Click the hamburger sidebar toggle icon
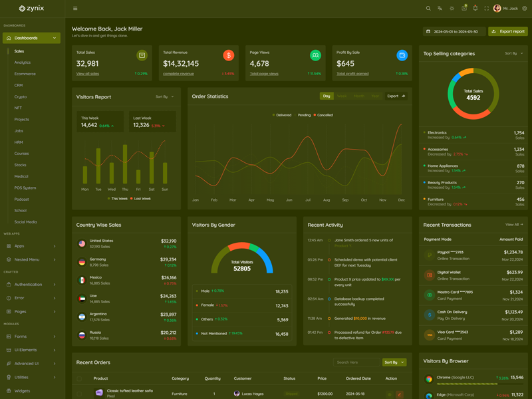The height and width of the screenshot is (399, 532). (75, 9)
